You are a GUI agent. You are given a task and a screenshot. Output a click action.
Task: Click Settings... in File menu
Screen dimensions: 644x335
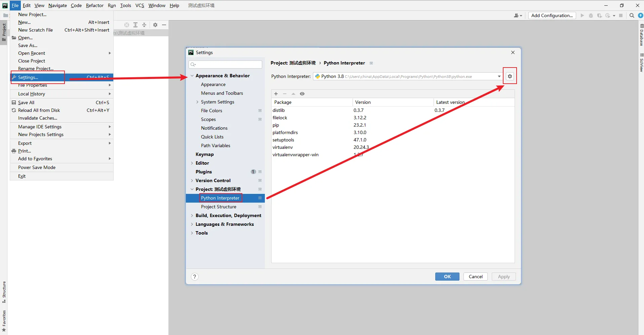62,77
